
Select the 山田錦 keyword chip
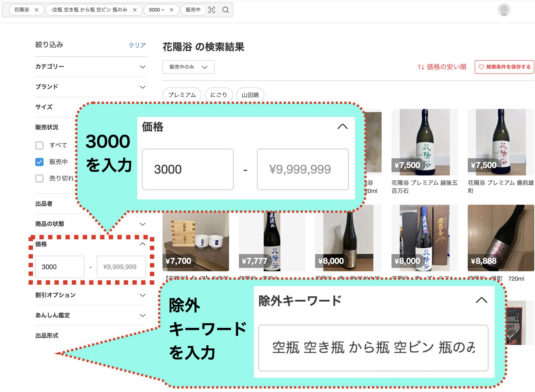point(250,95)
